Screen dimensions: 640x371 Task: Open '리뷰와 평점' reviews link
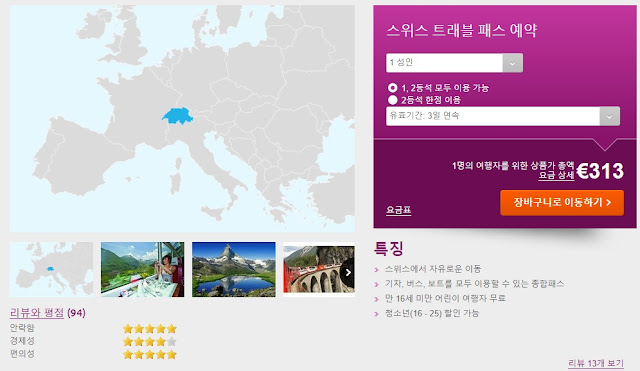[37, 313]
